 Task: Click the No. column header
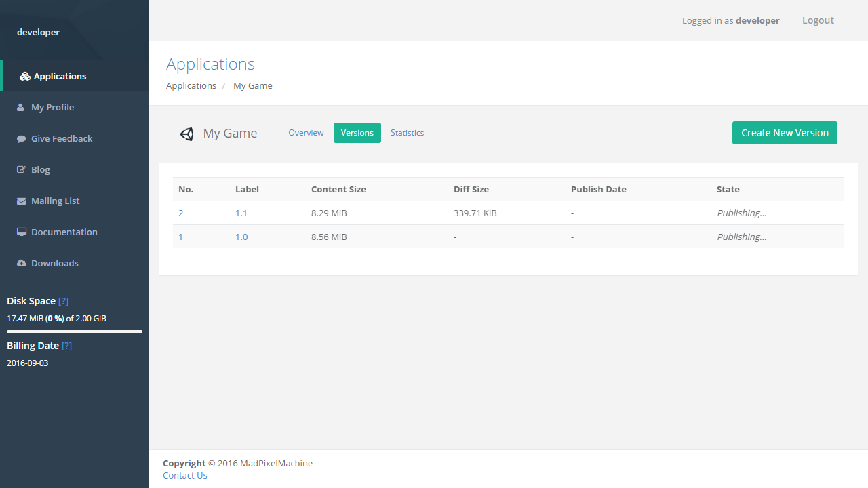coord(186,189)
